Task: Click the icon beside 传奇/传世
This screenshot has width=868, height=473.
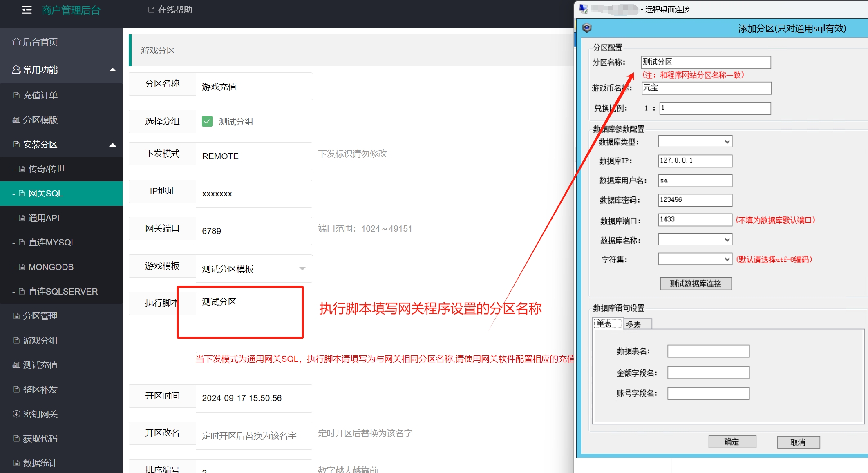Action: click(x=22, y=169)
